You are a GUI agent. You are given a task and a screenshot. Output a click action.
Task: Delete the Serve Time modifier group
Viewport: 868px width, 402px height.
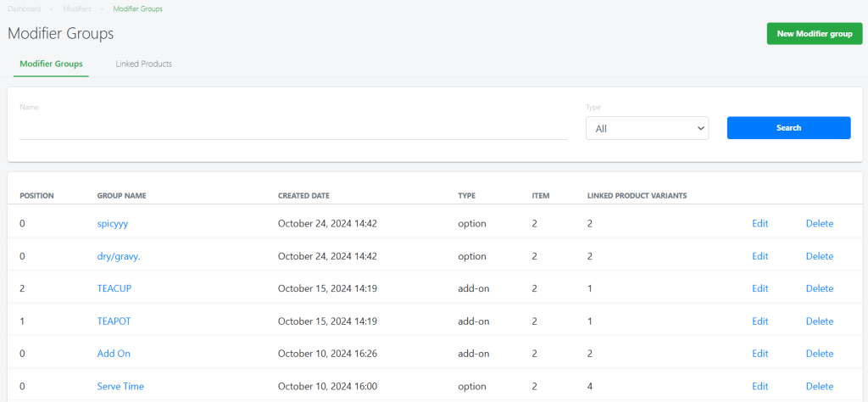point(819,386)
